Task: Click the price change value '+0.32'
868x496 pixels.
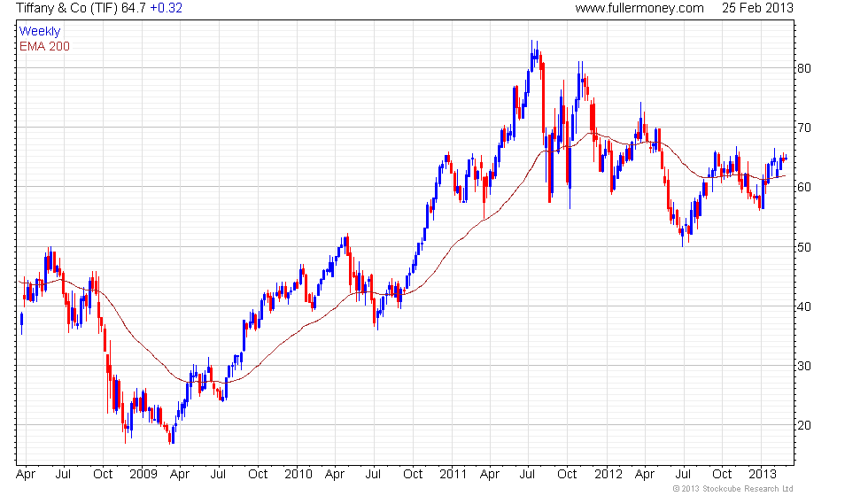Action: (167, 8)
